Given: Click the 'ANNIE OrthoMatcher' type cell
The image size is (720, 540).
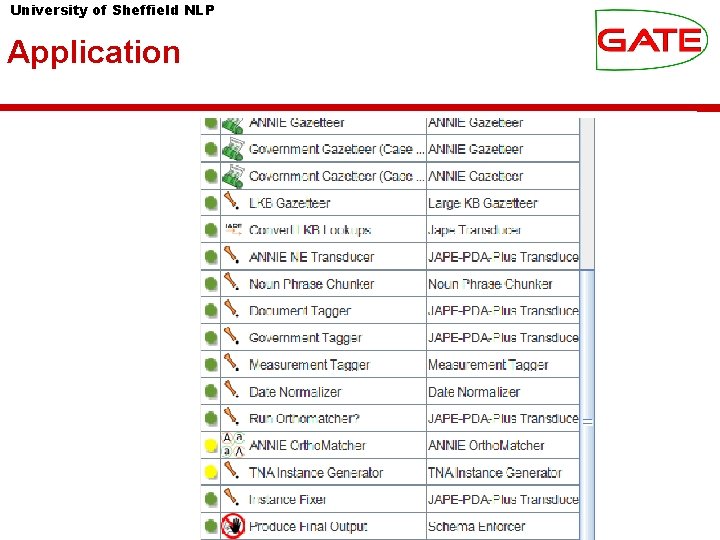Looking at the screenshot, I should 503,445.
